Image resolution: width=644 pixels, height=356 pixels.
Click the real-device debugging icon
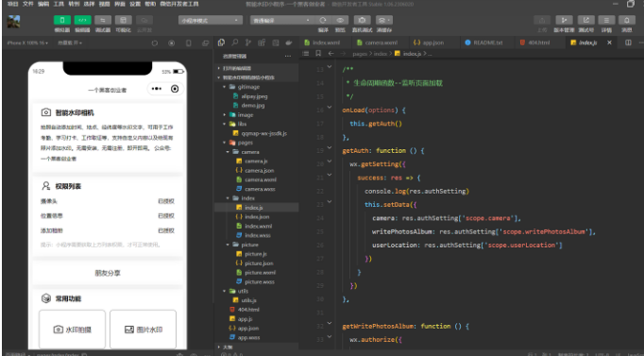click(362, 20)
